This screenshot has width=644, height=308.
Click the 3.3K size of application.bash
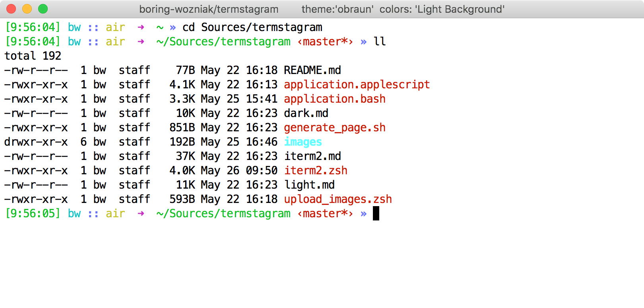[x=182, y=99]
